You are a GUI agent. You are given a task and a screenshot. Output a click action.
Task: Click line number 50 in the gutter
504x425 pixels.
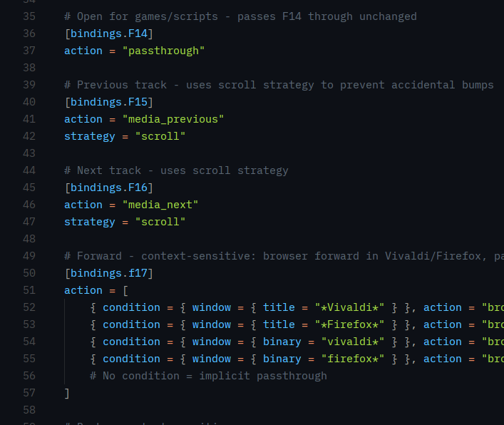(29, 273)
